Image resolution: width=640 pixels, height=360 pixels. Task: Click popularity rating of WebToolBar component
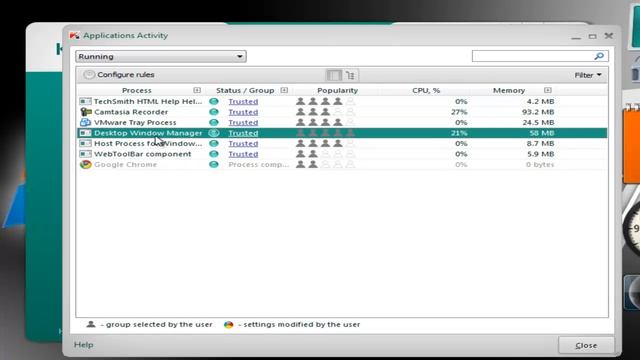tap(325, 154)
